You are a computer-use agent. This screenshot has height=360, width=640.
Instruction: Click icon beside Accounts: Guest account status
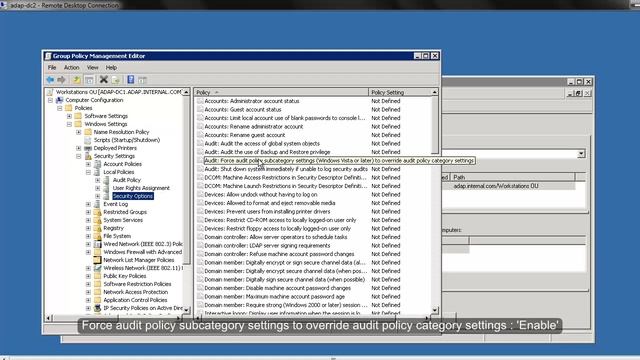pyautogui.click(x=200, y=109)
